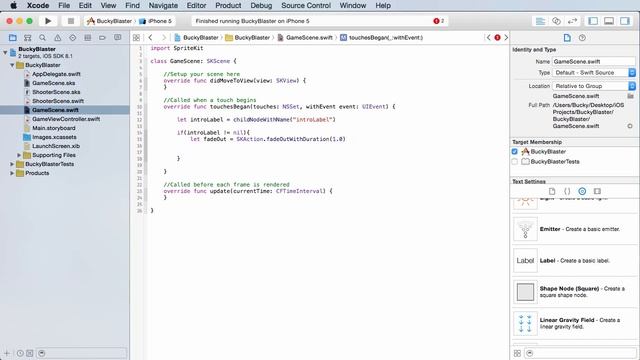Choose file location folder icon in inspector
This screenshot has height=360, width=640.
[631, 96]
